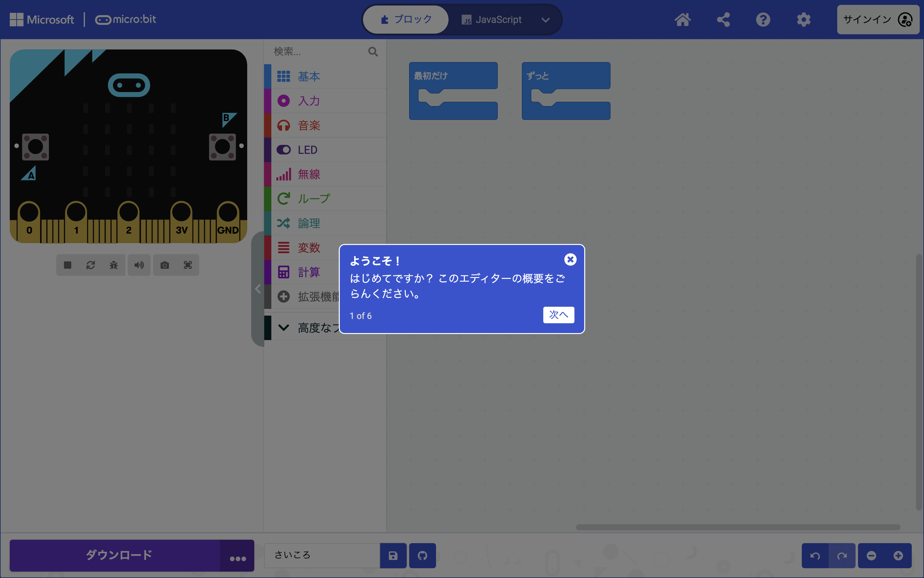This screenshot has width=924, height=578.
Task: Open 計算 block category
Action: [302, 272]
